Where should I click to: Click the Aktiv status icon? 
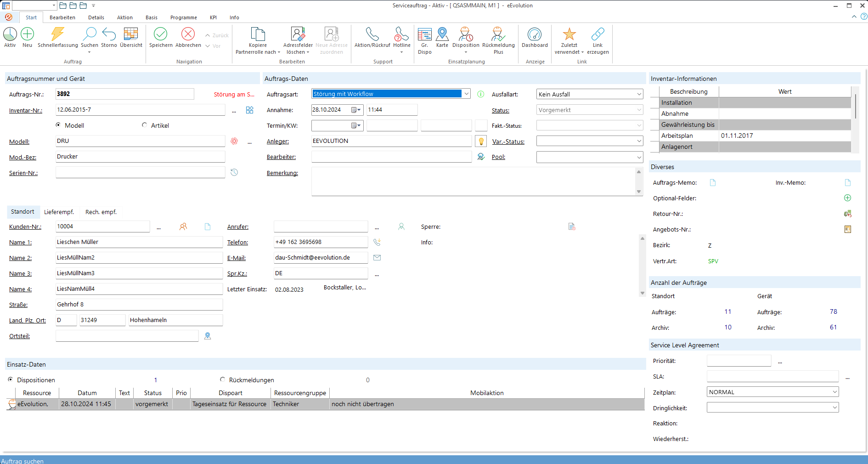coord(10,34)
